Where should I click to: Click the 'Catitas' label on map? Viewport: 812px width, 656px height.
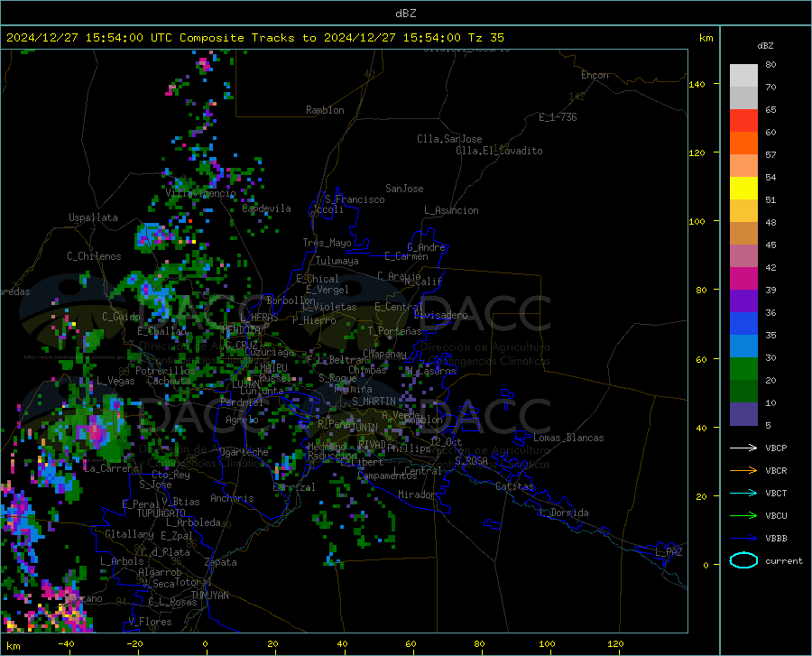[x=514, y=486]
